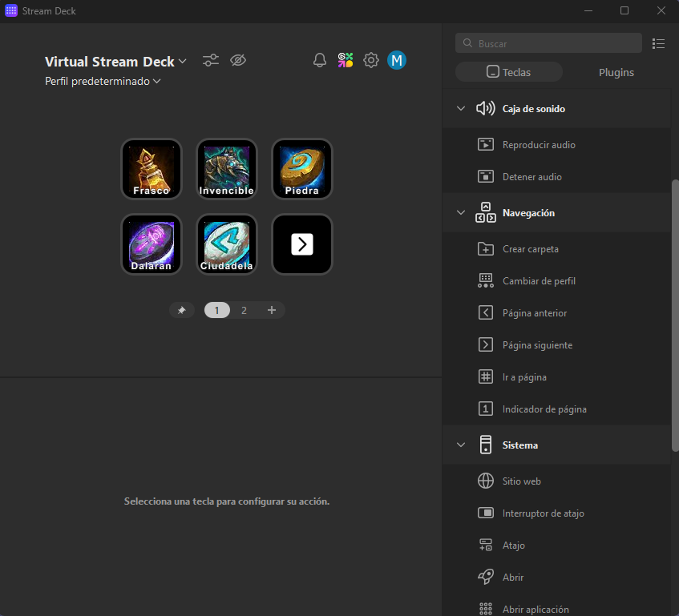Select Página siguiente arrow icon
The image size is (679, 616).
486,344
